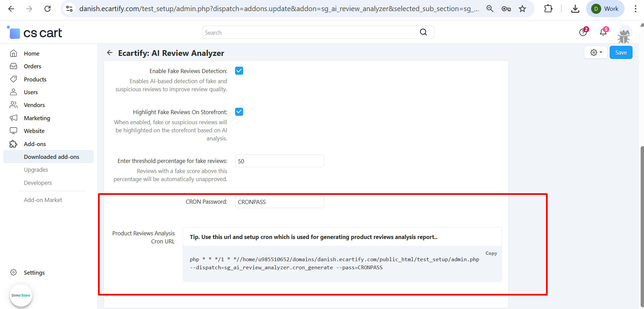The image size is (644, 309).
Task: Click the fake reviews threshold percentage field
Action: (279, 161)
